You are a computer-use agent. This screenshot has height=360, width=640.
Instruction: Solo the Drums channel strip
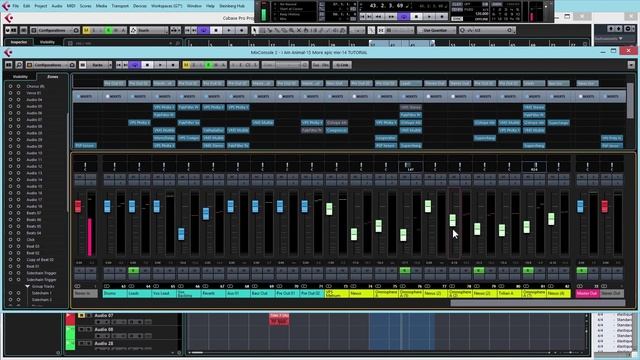[120, 177]
